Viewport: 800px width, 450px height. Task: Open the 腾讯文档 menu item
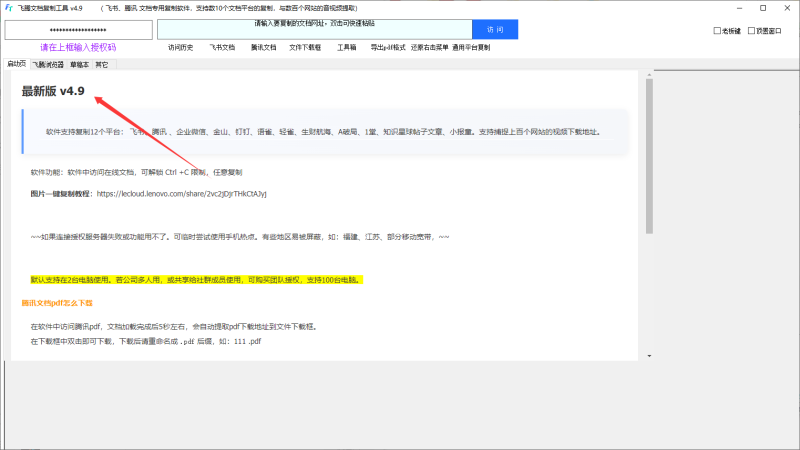(x=263, y=47)
